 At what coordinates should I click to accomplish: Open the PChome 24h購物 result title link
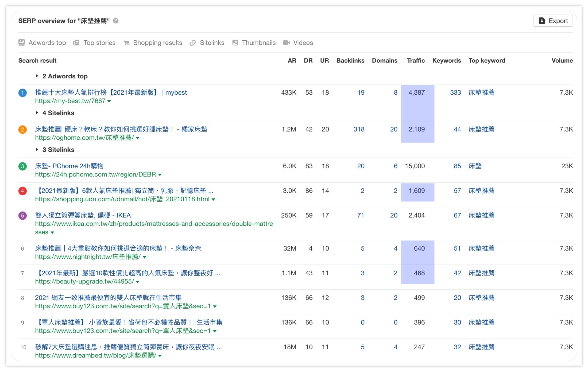tap(69, 166)
